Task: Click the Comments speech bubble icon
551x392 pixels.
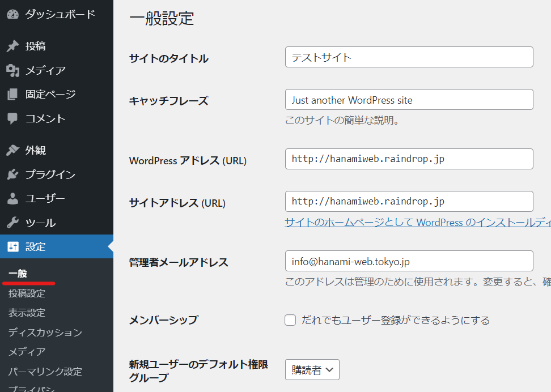Action: [x=12, y=118]
